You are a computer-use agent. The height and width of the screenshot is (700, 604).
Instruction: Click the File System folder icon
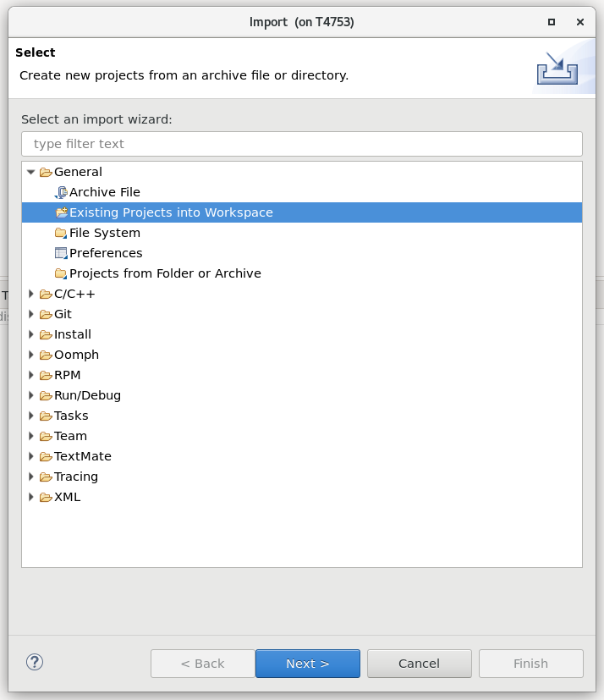pos(61,233)
